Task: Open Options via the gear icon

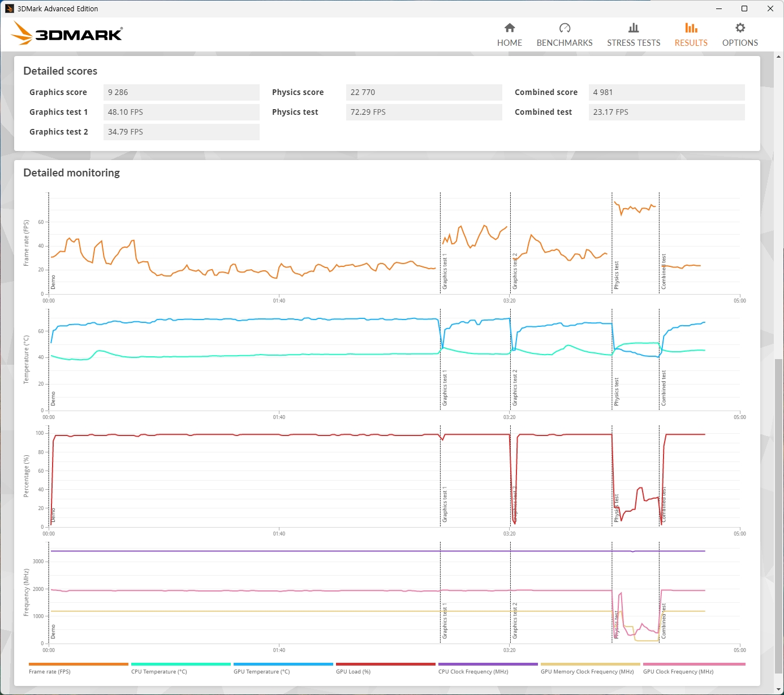Action: [x=740, y=28]
